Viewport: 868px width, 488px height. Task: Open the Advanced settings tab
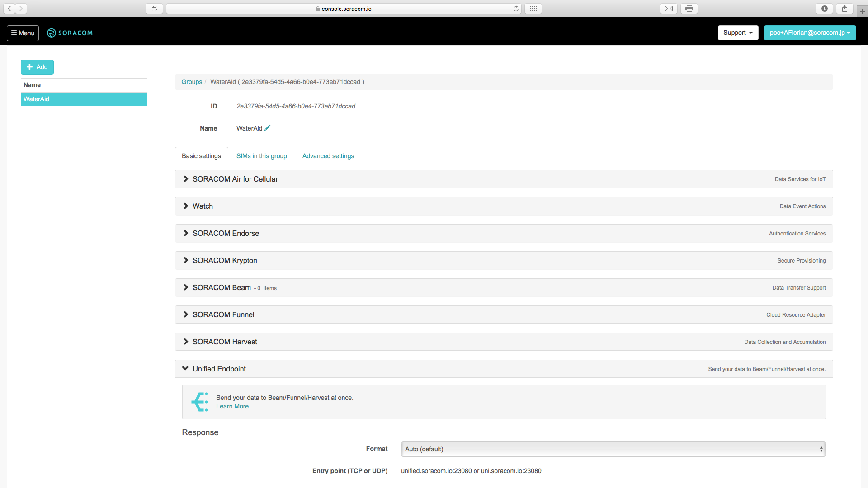[328, 156]
